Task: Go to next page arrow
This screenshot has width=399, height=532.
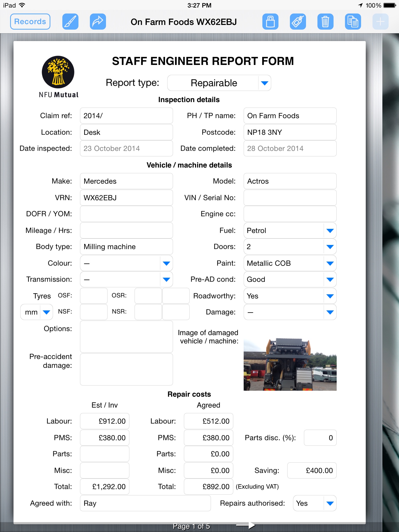Action: [245, 525]
